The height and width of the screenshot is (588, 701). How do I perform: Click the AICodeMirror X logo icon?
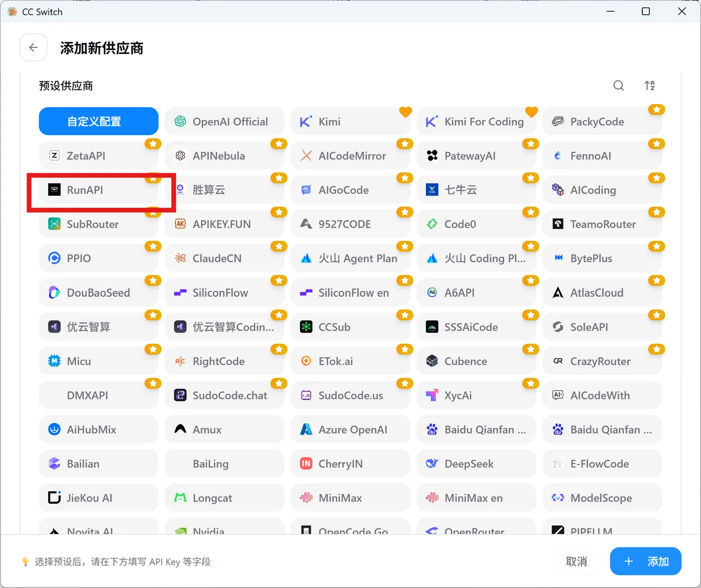click(x=306, y=156)
